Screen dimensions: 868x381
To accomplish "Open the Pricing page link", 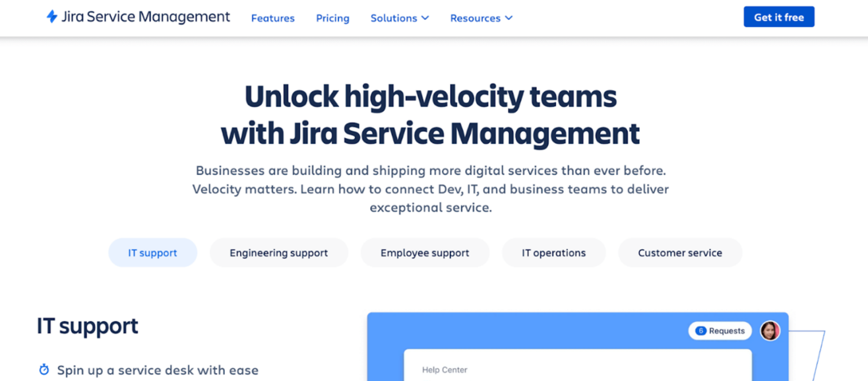I will pyautogui.click(x=332, y=18).
